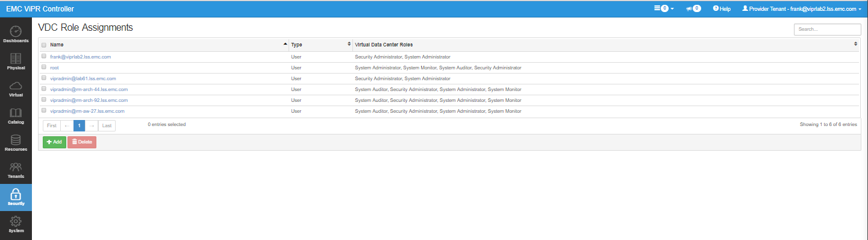The width and height of the screenshot is (868, 240).
Task: Open the Resources database sidebar icon
Action: point(16,143)
